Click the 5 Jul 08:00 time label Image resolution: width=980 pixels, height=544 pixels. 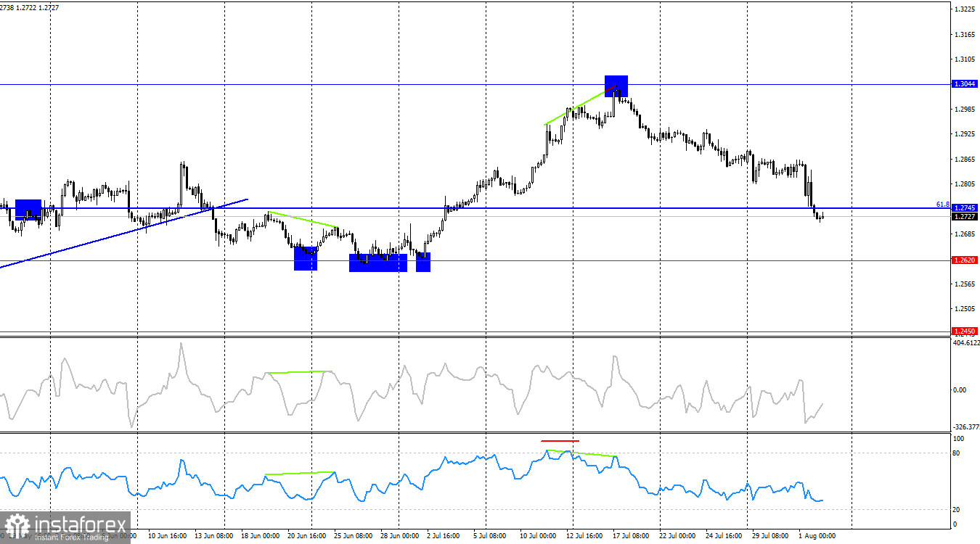(491, 536)
